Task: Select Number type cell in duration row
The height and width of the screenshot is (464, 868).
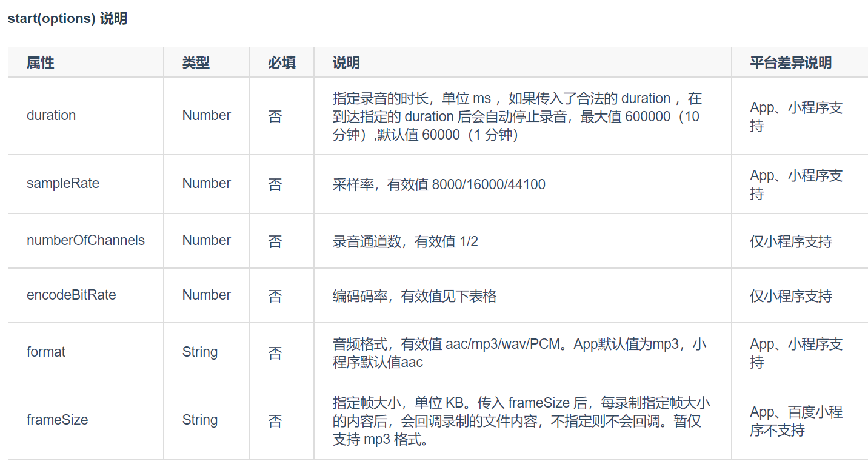Action: coord(206,115)
